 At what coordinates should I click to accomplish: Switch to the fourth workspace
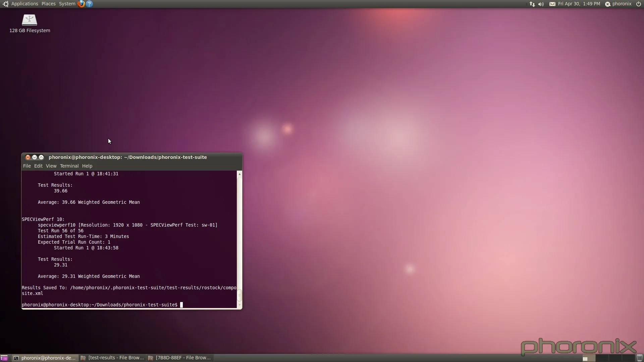[628, 358]
